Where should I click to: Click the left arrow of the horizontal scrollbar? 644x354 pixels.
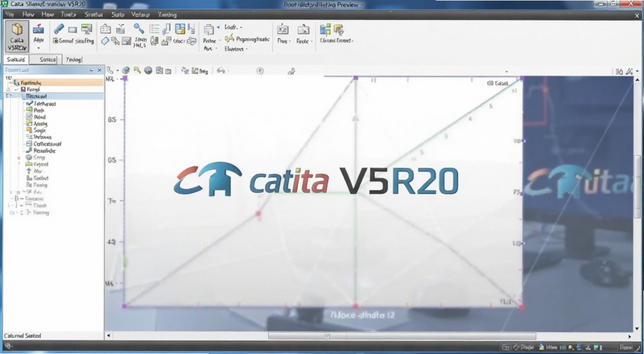[109, 335]
